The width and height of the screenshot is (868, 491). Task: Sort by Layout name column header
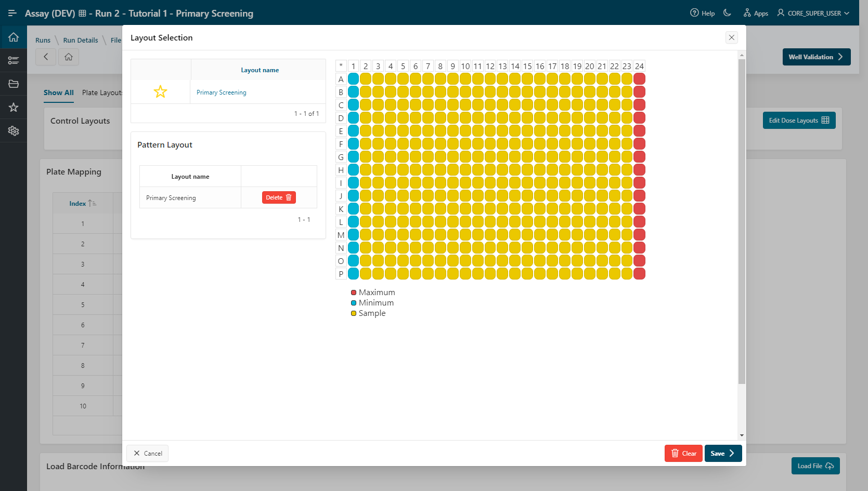[x=260, y=70]
